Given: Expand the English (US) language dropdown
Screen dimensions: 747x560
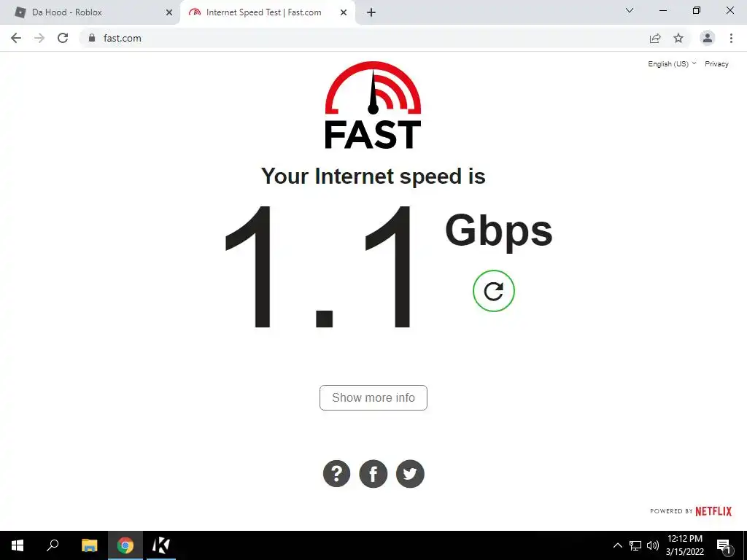Looking at the screenshot, I should [672, 64].
